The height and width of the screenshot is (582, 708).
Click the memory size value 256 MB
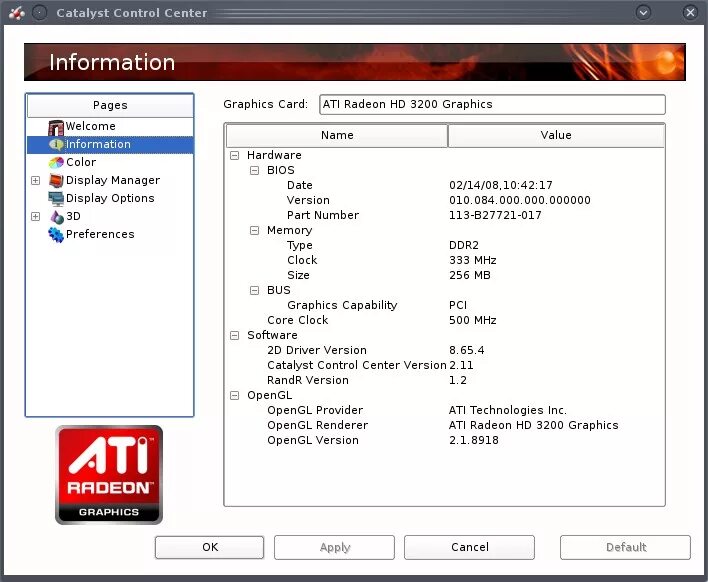[x=470, y=275]
